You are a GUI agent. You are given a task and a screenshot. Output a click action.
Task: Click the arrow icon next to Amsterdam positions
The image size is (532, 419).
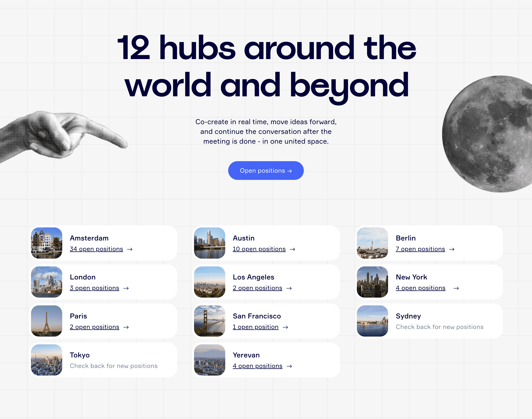coord(130,249)
